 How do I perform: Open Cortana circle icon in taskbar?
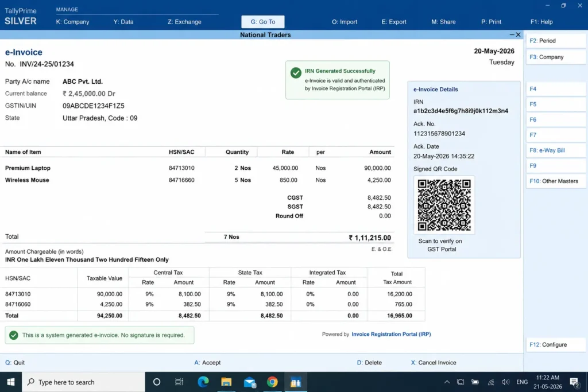click(157, 382)
